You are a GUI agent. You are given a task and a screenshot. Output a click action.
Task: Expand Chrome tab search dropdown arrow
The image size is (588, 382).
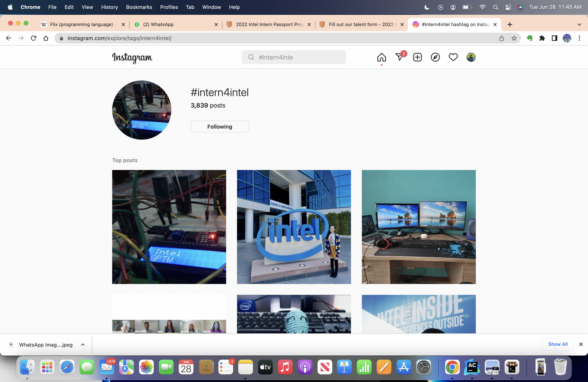click(579, 24)
